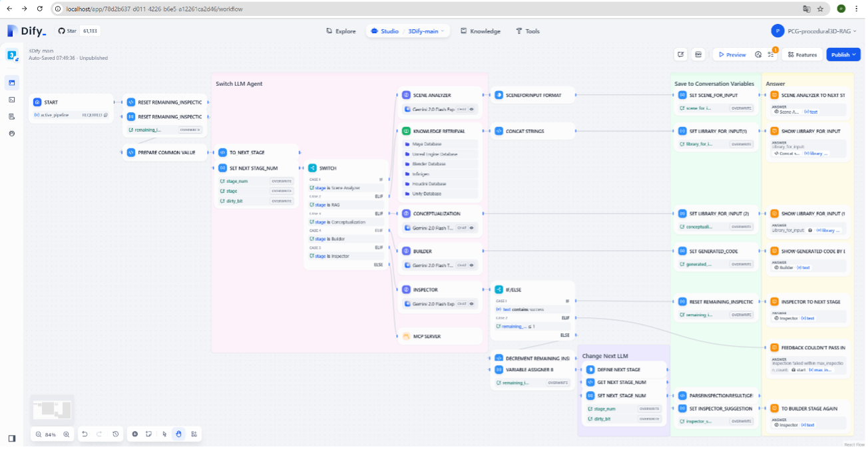Toggle the sidebar collapse icon
The image size is (868, 449).
point(12,438)
